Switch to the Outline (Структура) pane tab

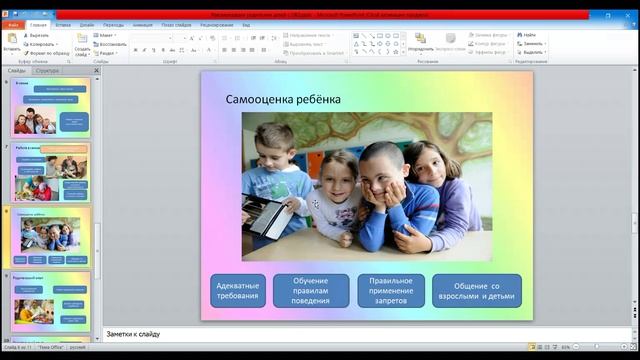coord(47,71)
